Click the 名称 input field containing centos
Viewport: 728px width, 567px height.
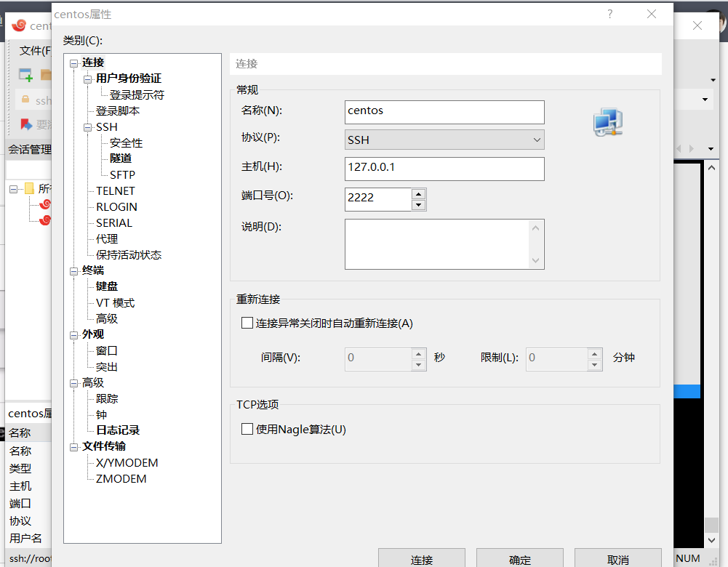(444, 112)
